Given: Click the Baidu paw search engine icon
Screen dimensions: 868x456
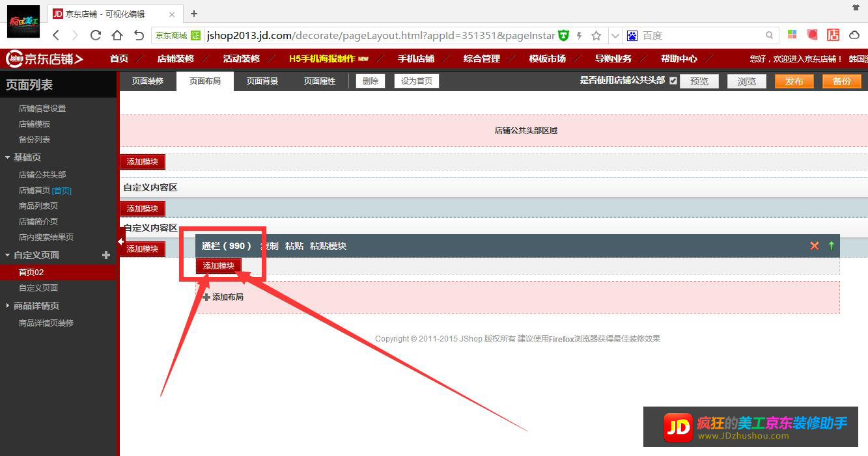Looking at the screenshot, I should [x=632, y=36].
